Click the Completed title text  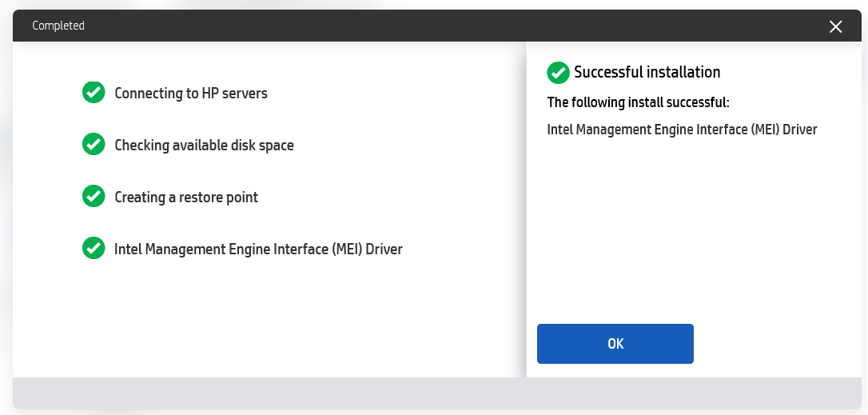pyautogui.click(x=58, y=26)
